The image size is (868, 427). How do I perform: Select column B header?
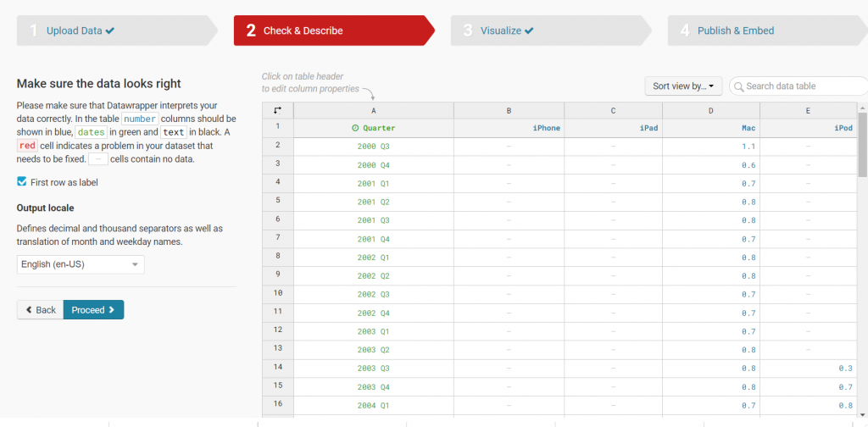pos(509,111)
